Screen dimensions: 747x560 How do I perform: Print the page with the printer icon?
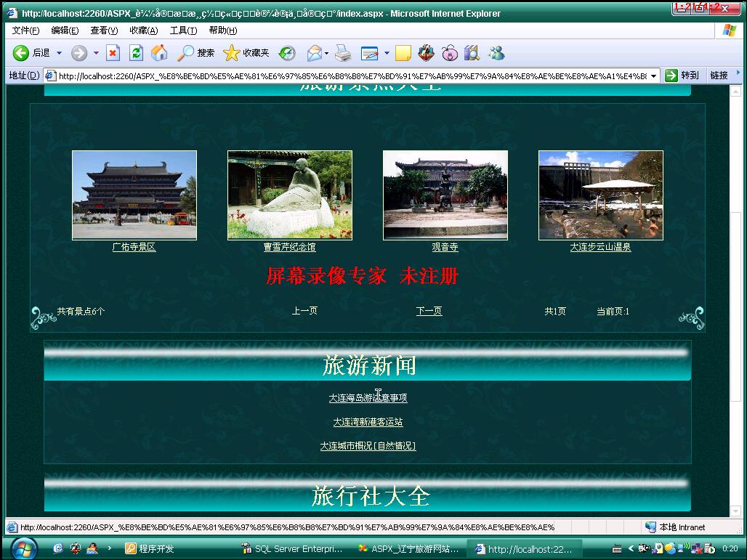[343, 53]
